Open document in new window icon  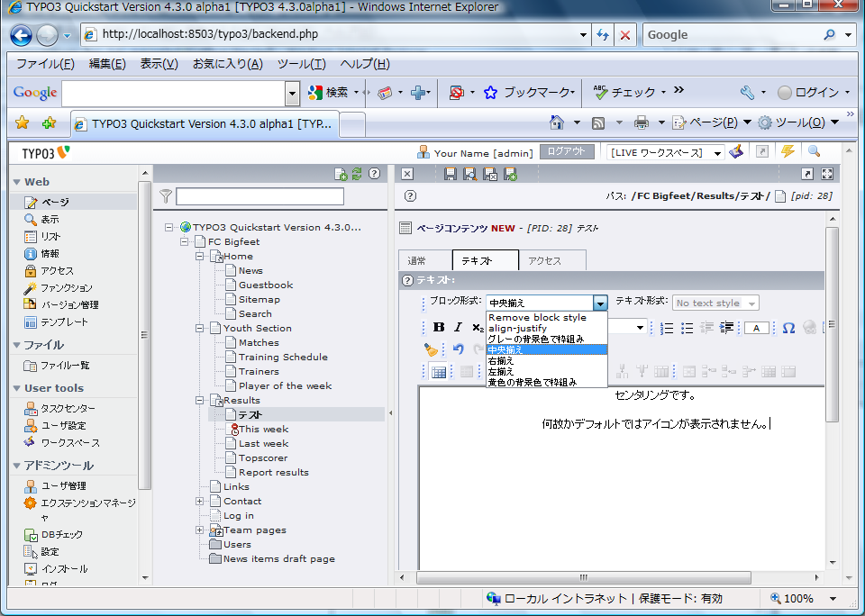[x=807, y=175]
